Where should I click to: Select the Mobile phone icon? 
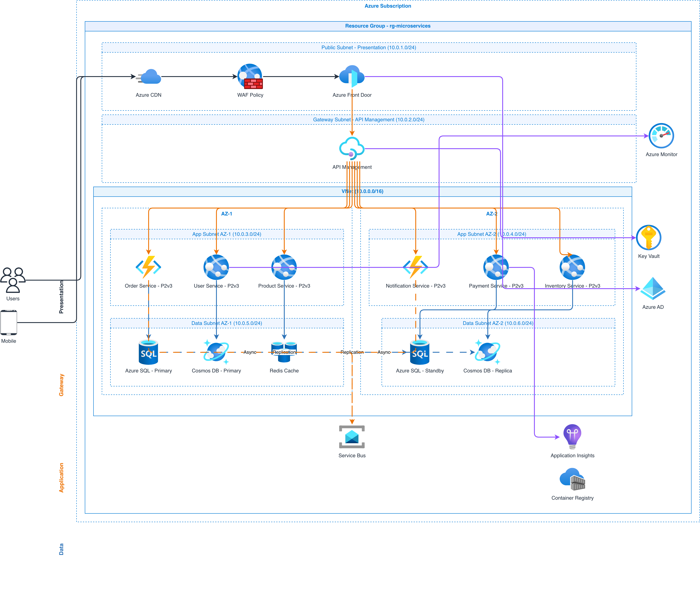pyautogui.click(x=9, y=322)
